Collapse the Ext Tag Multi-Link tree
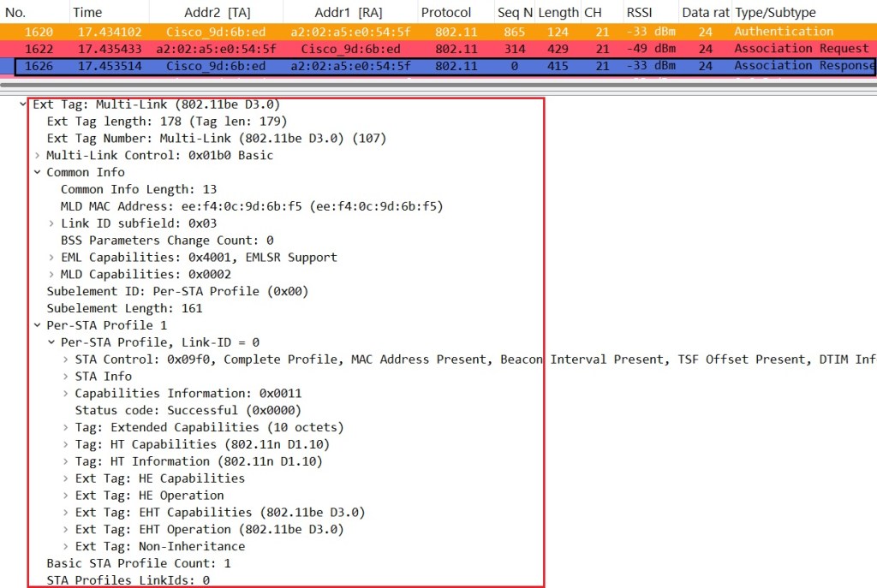 tap(23, 104)
